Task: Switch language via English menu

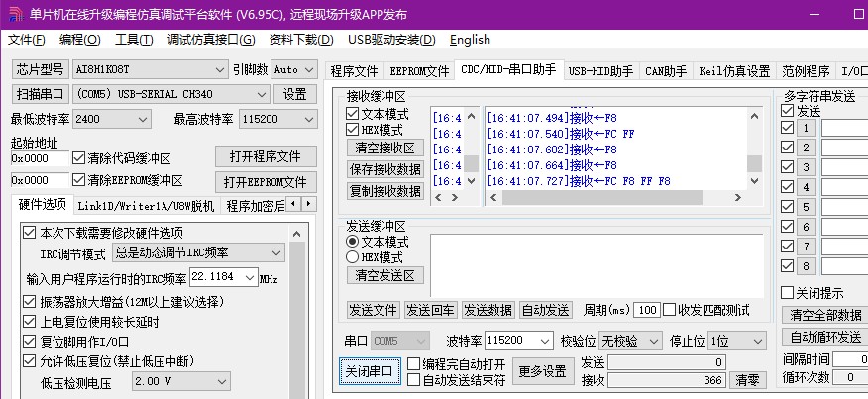Action: [470, 40]
